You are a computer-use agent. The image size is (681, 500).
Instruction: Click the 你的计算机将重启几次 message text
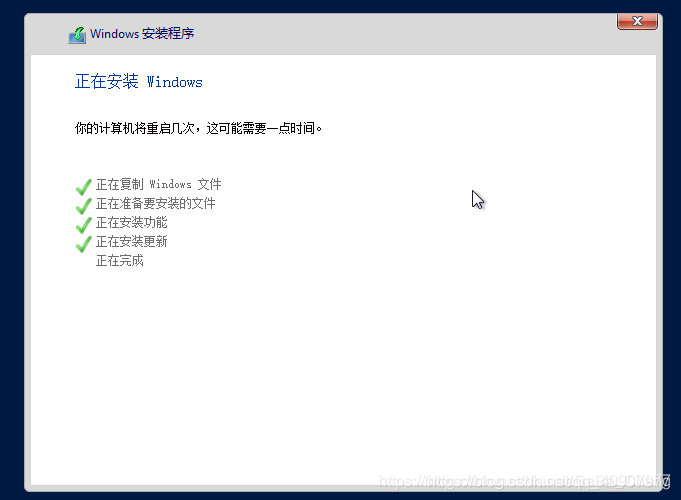pyautogui.click(x=198, y=129)
